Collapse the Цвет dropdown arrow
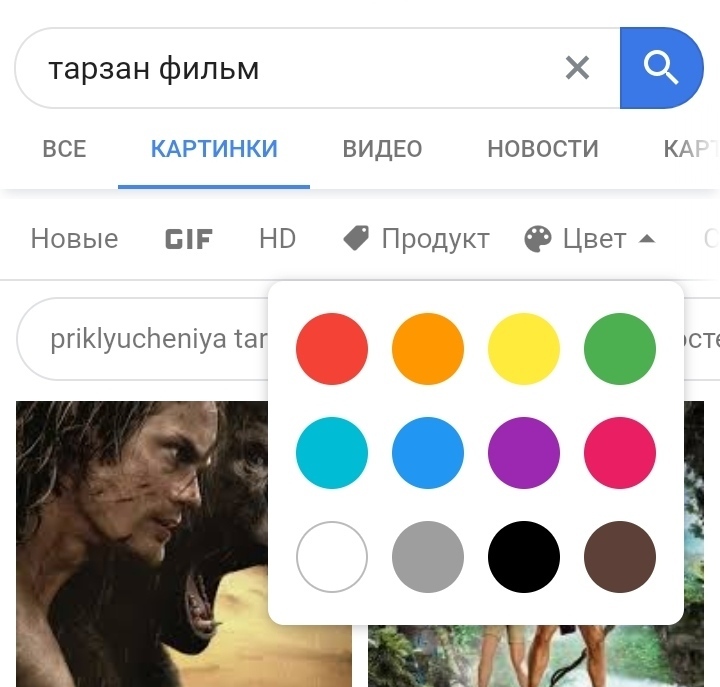Screen dimensions: 720x687 (647, 239)
